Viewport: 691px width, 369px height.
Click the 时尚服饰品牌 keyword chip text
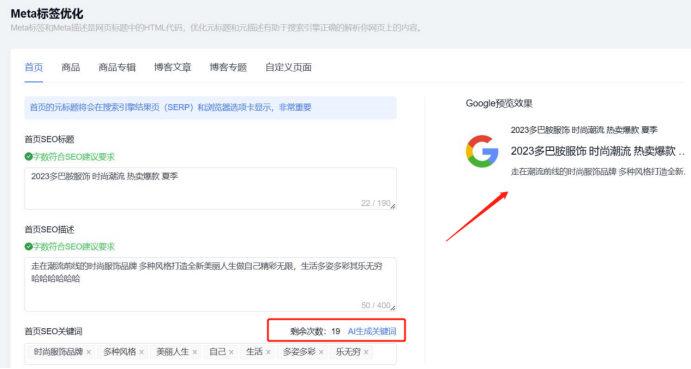pos(58,352)
